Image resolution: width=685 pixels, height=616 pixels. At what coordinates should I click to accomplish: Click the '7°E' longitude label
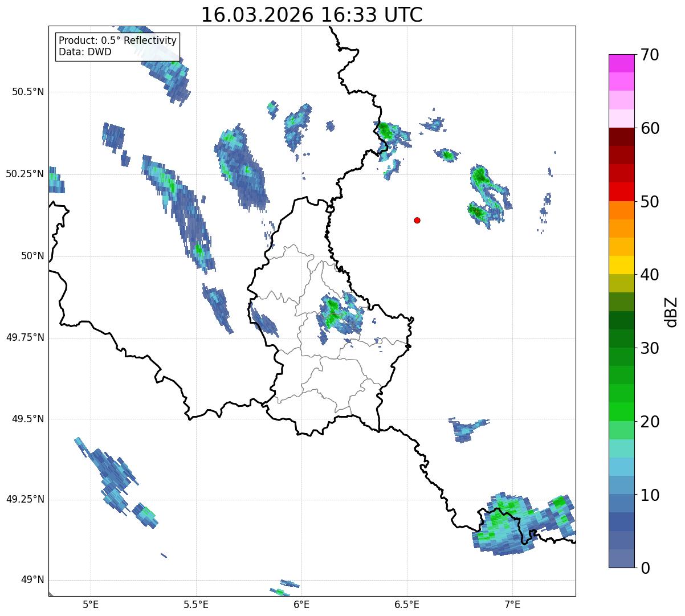coord(512,605)
